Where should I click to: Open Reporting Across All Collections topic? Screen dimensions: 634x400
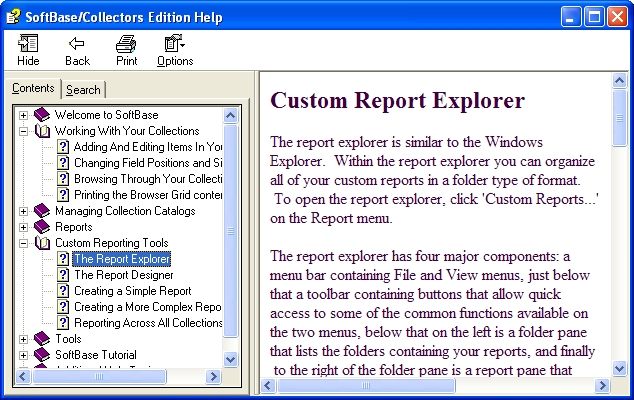coord(148,323)
